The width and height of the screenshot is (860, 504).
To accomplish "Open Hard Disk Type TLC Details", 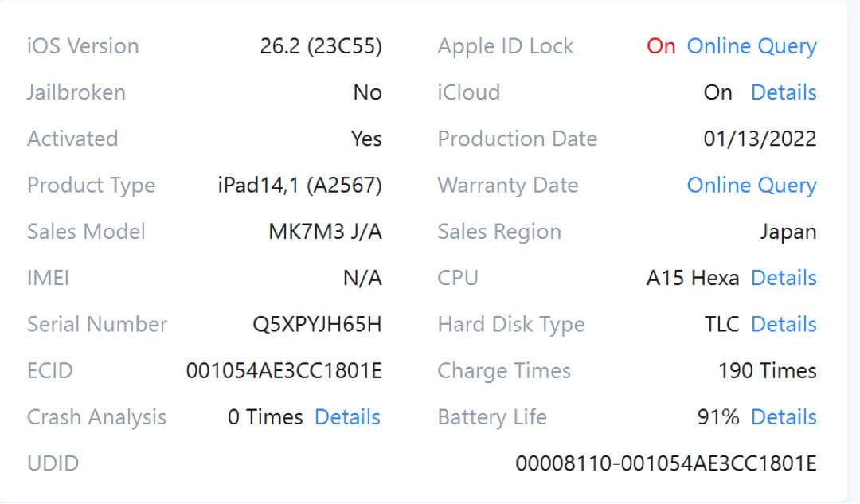I will [x=783, y=324].
